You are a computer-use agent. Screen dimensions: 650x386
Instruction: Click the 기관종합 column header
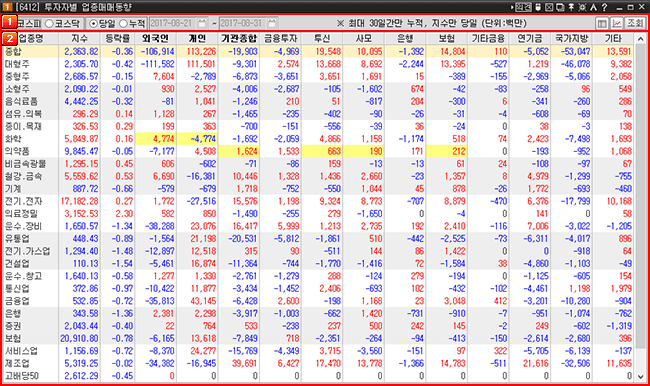coord(239,39)
